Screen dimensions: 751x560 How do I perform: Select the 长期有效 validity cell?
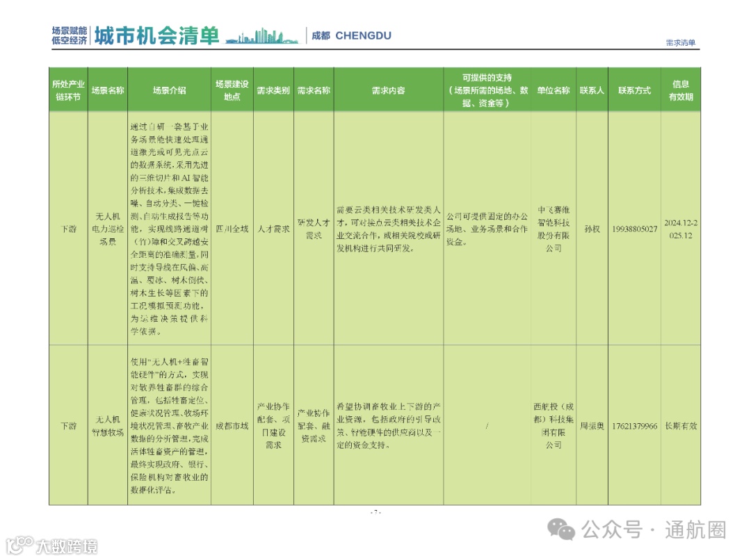[x=681, y=426]
